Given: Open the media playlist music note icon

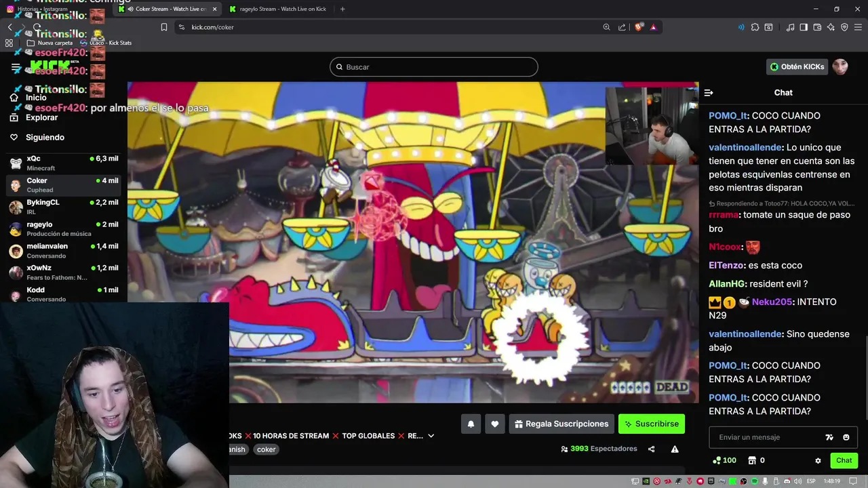Looking at the screenshot, I should point(790,27).
